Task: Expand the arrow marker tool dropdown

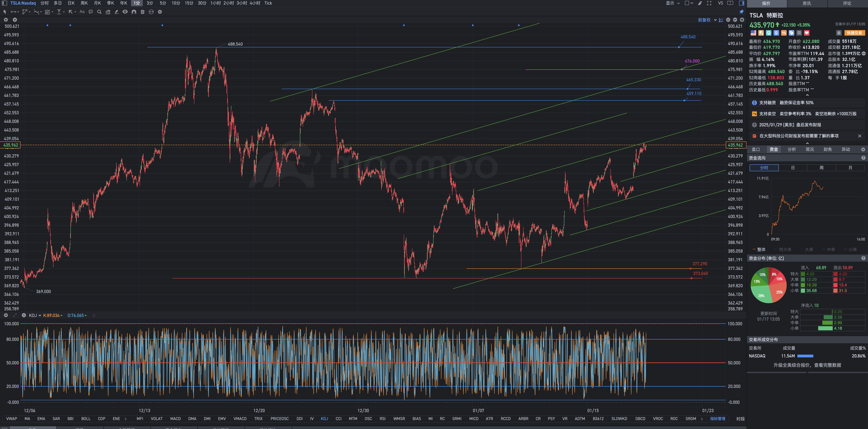Action: (75, 12)
